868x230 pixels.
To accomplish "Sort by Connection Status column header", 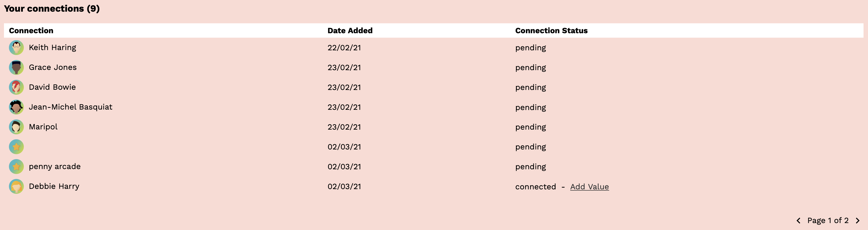I will point(551,31).
